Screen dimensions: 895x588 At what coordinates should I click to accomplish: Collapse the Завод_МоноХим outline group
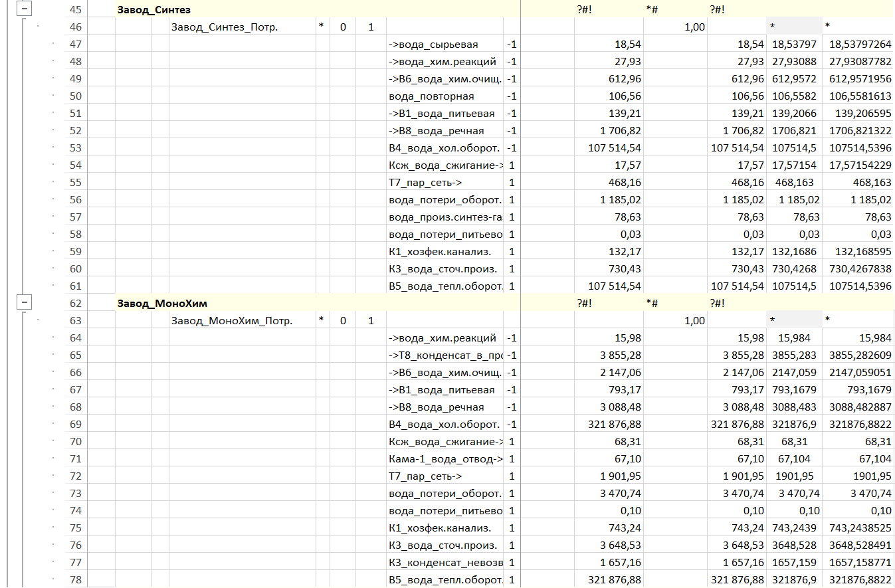[25, 304]
